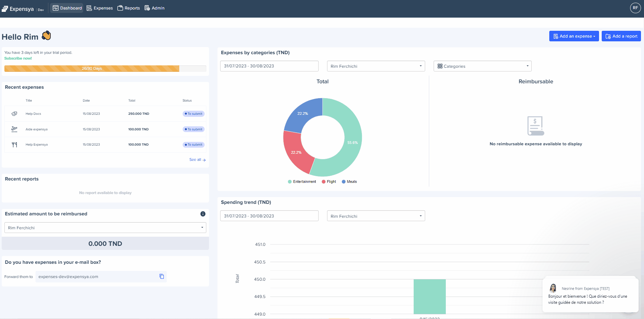Open the RF user profile avatar
This screenshot has width=644, height=319.
tap(635, 8)
